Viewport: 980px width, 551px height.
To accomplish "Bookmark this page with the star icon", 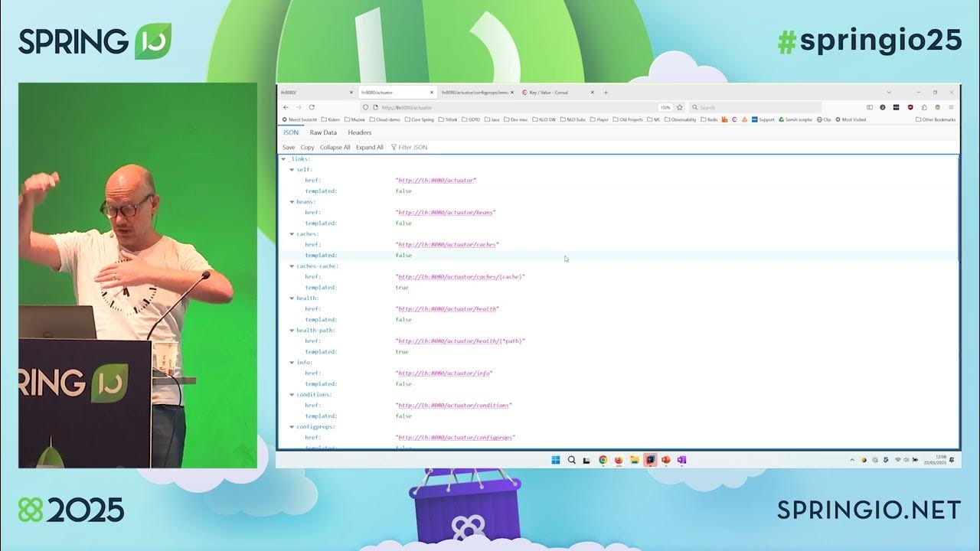I will click(x=679, y=107).
